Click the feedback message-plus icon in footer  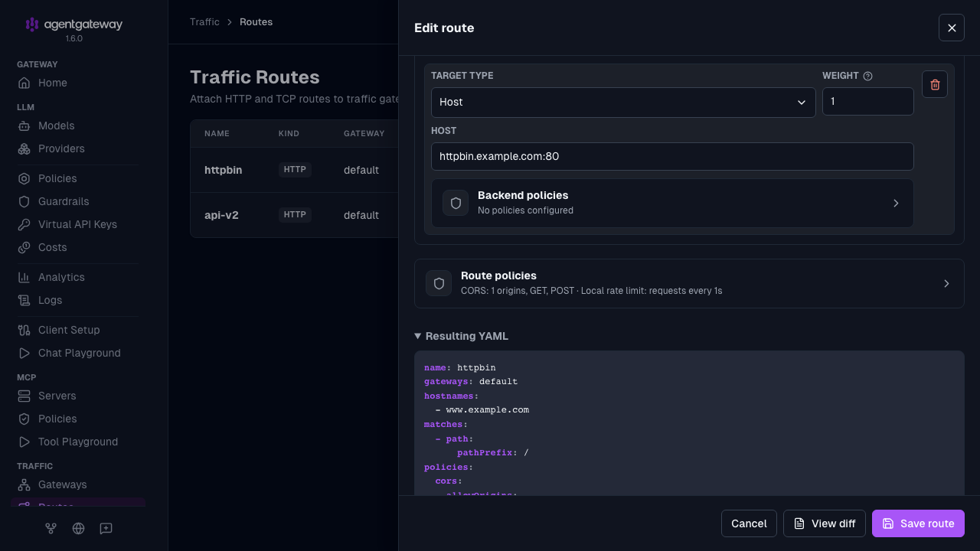tap(106, 528)
